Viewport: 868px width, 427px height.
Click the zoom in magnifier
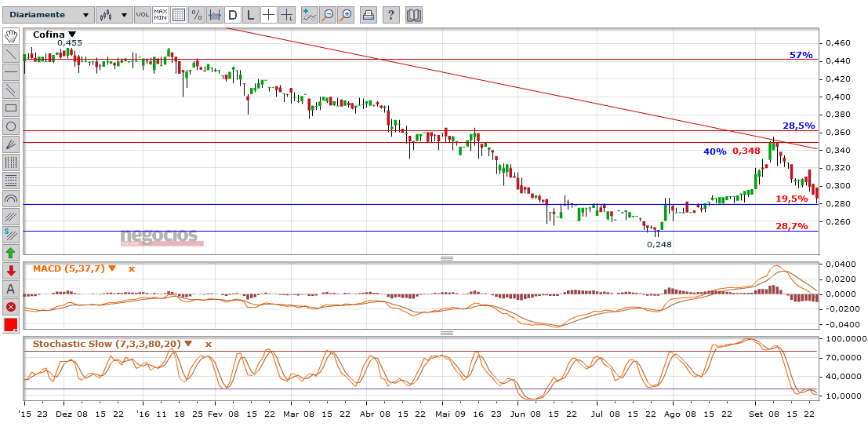[346, 14]
